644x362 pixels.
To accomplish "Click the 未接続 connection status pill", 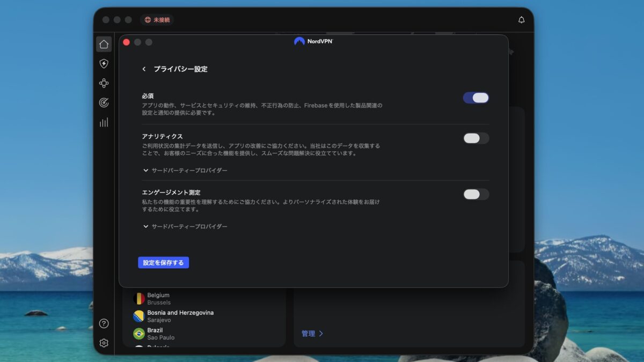I will tap(156, 19).
